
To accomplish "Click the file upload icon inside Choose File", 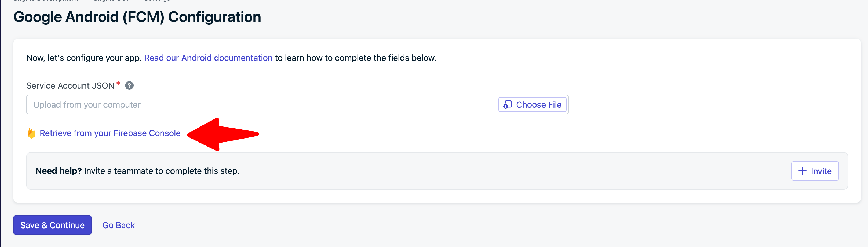I will click(507, 105).
